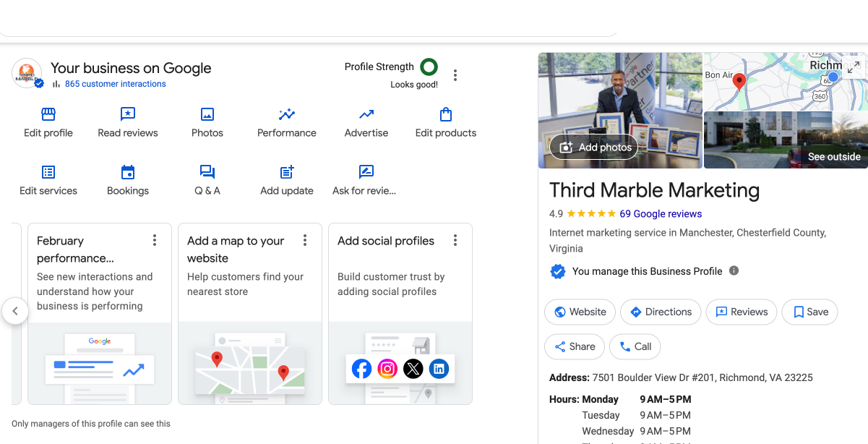868x444 pixels.
Task: Save the business with Save button
Action: click(x=810, y=312)
